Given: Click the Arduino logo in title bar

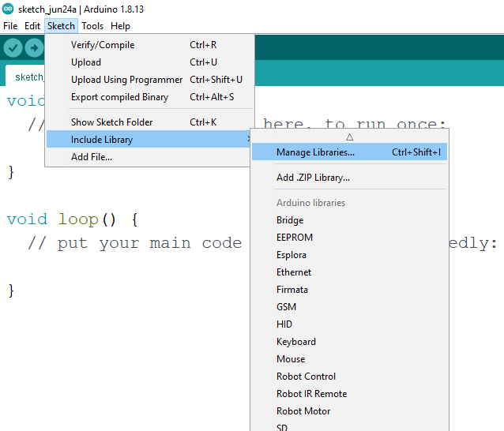Looking at the screenshot, I should [x=7, y=9].
